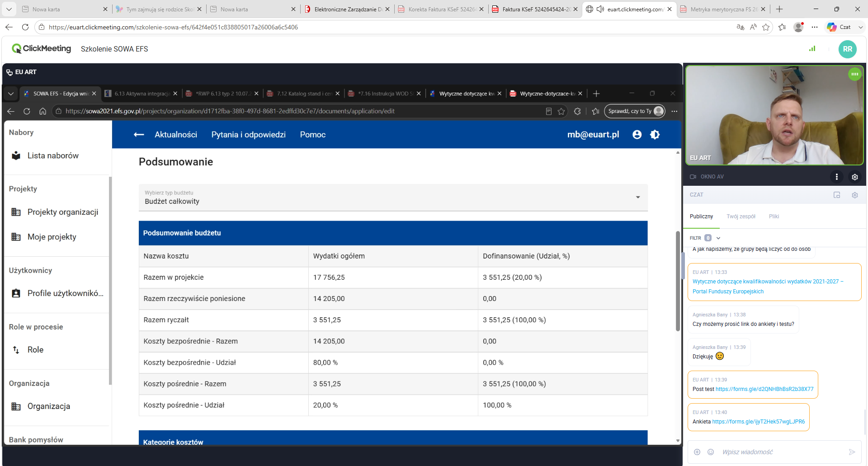This screenshot has width=868, height=466.
Task: Pop out the chat panel
Action: [x=837, y=195]
